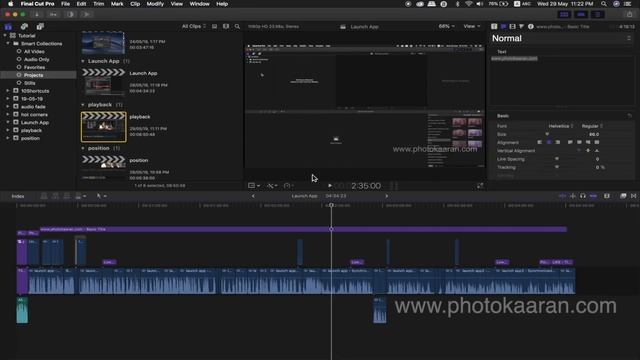640x360 pixels.
Task: Open the retime speed menu
Action: coord(289,186)
